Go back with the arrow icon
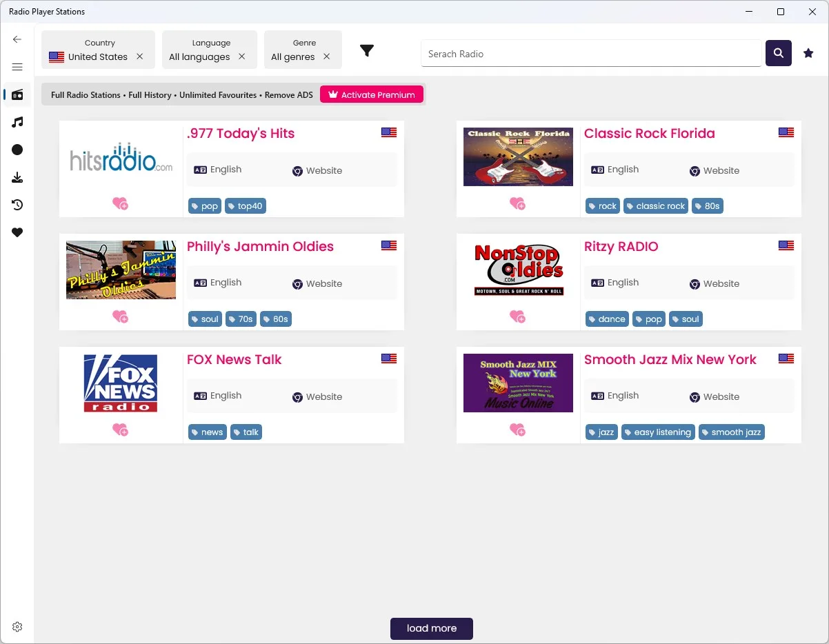The height and width of the screenshot is (644, 829). tap(17, 39)
